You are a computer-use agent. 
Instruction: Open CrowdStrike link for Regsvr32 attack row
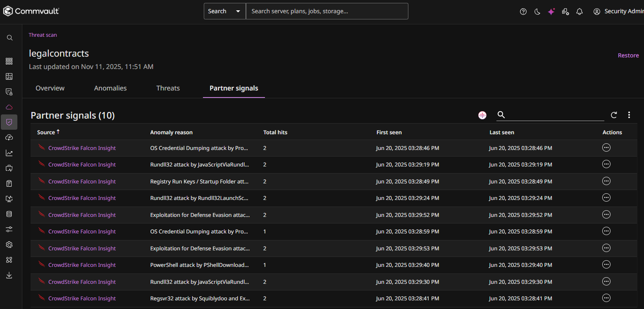82,298
